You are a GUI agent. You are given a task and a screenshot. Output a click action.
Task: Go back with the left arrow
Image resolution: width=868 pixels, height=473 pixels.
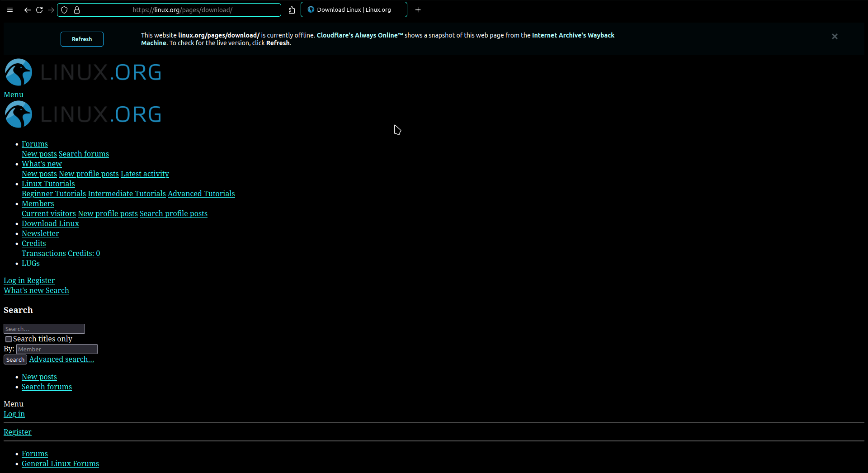pyautogui.click(x=28, y=10)
